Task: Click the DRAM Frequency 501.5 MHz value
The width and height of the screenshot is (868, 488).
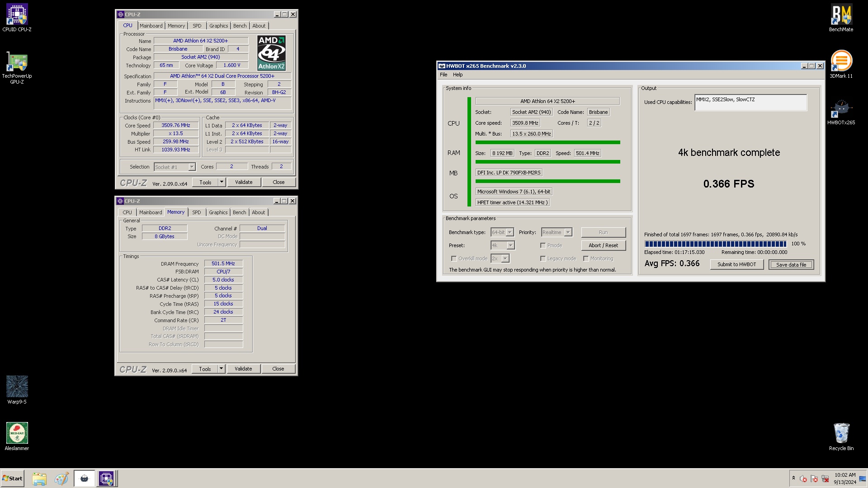Action: 223,264
